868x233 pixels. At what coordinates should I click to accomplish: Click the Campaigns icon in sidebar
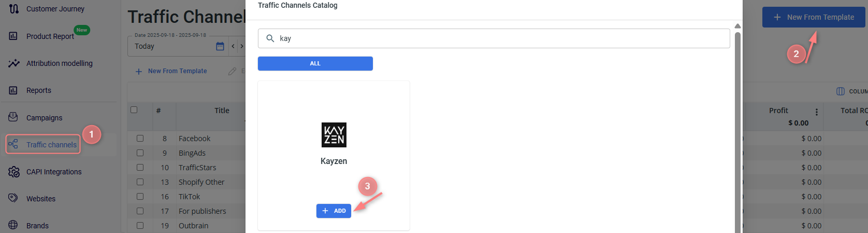coord(13,117)
